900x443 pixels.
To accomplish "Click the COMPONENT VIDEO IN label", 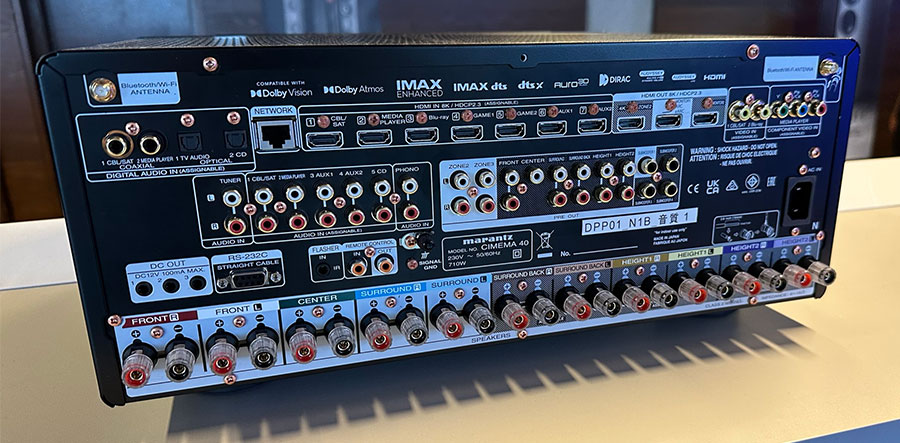I will [793, 131].
